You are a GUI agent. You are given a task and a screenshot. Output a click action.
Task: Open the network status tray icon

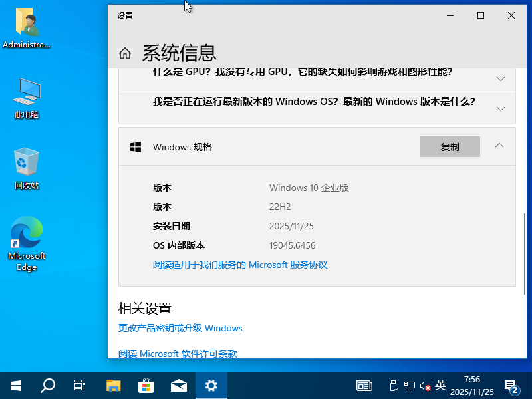click(x=410, y=385)
